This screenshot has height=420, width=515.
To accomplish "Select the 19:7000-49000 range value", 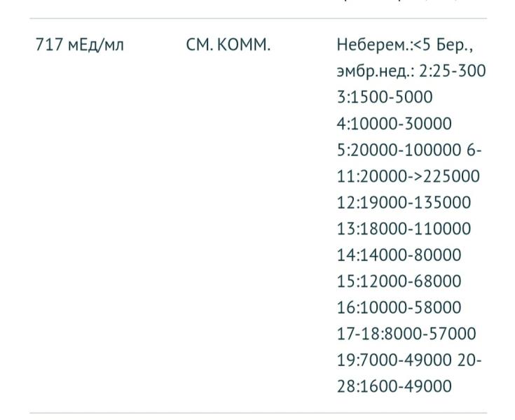I will [x=394, y=360].
